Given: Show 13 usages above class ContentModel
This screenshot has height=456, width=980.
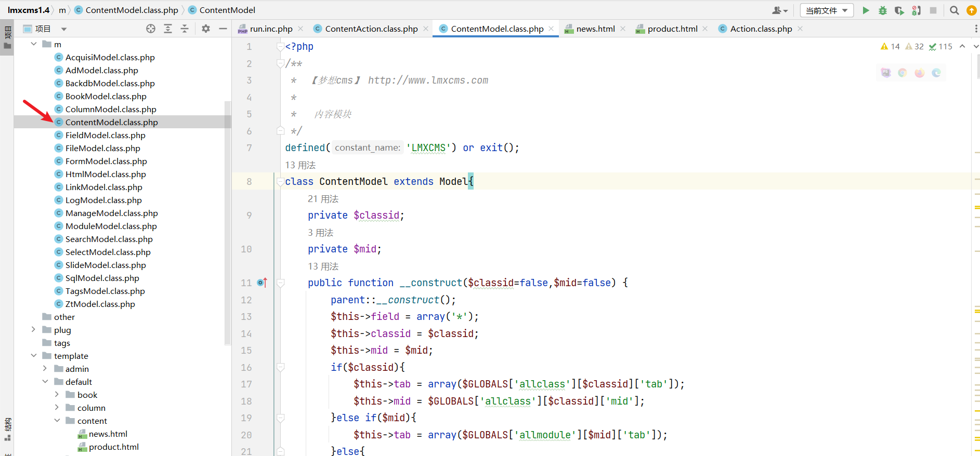Looking at the screenshot, I should [x=300, y=165].
